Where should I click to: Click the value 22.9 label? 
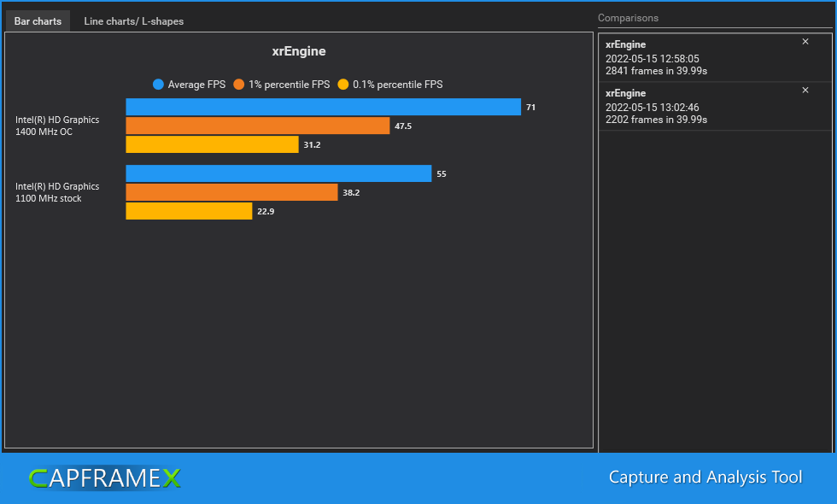[266, 212]
